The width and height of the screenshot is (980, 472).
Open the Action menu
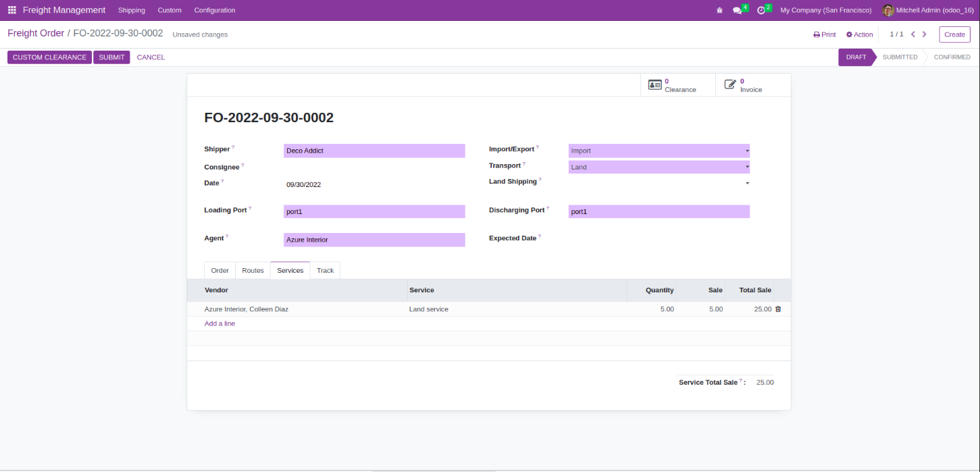[859, 34]
